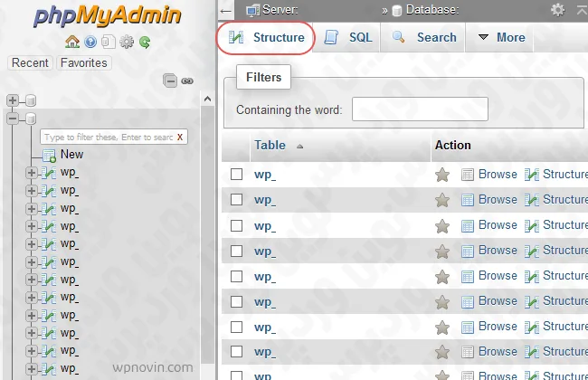Click the Containing the word filter field

pos(420,109)
